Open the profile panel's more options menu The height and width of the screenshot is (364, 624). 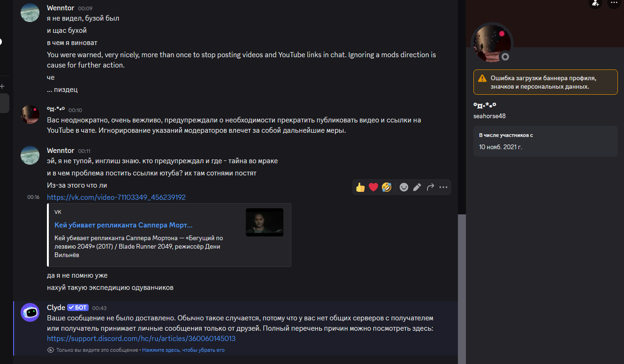[614, 3]
